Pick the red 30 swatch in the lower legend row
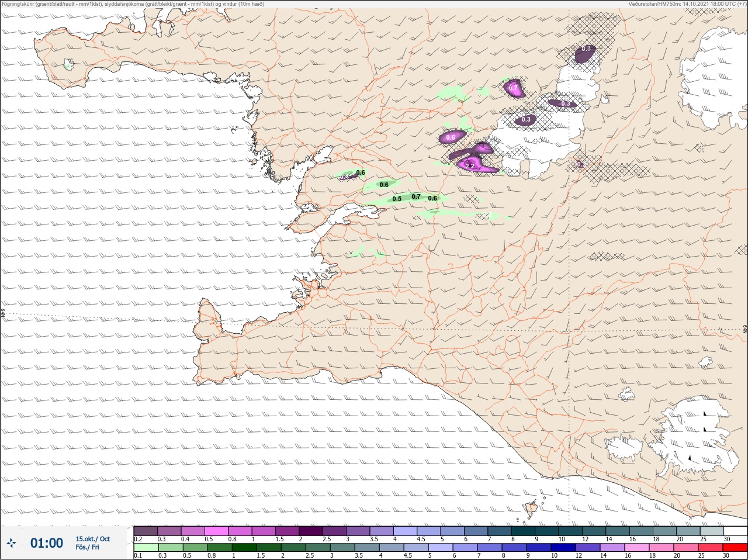Image resolution: width=748 pixels, height=560 pixels. tap(735, 548)
